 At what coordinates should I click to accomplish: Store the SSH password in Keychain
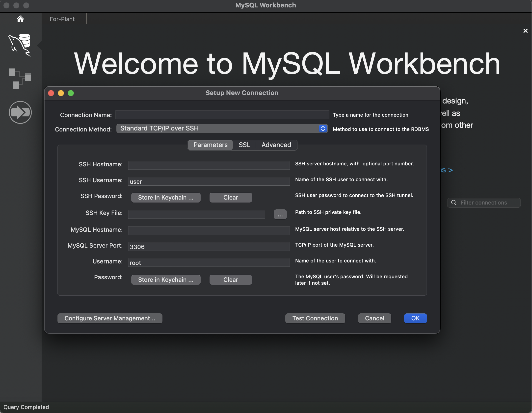(166, 198)
